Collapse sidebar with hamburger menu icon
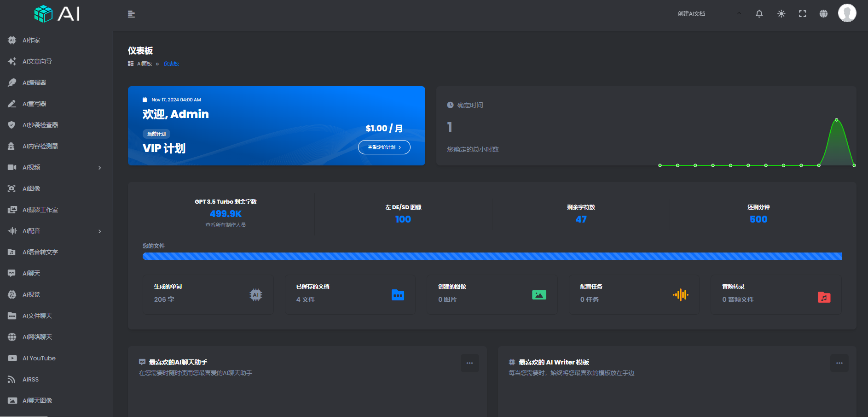This screenshot has width=868, height=417. point(131,14)
